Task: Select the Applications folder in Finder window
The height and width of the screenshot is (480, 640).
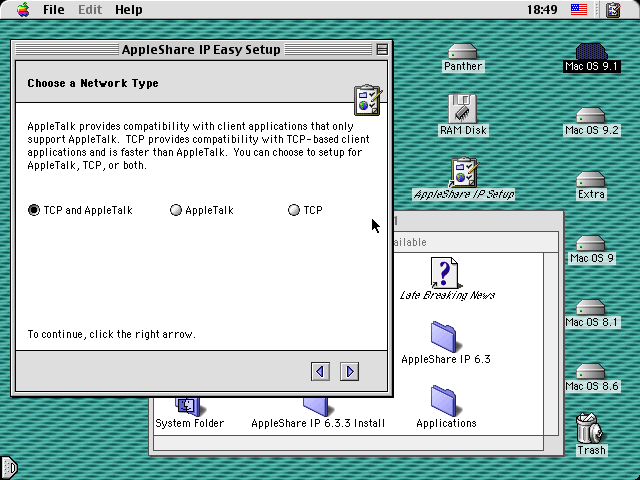Action: [444, 401]
